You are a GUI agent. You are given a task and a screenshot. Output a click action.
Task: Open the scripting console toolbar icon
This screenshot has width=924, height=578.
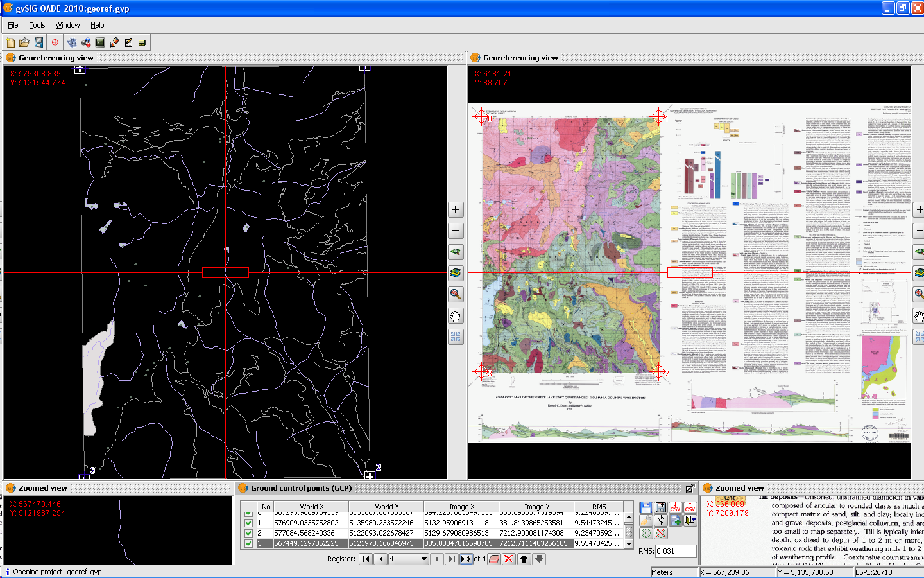click(x=100, y=42)
